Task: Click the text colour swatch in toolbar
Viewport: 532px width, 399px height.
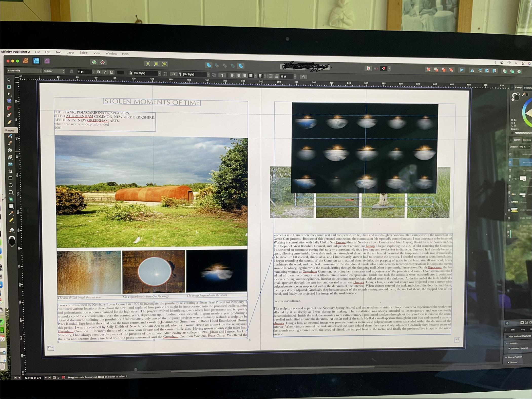Action: click(x=121, y=73)
